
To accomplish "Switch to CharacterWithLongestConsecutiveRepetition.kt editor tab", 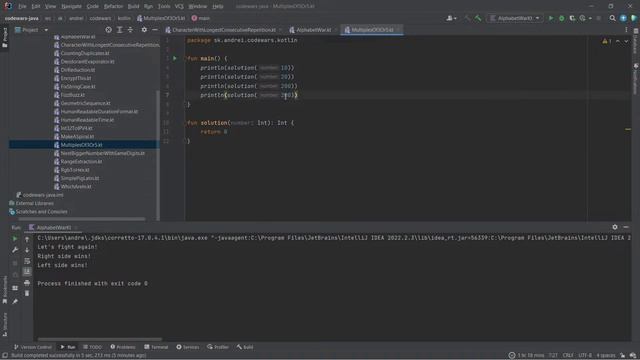I will (x=223, y=30).
